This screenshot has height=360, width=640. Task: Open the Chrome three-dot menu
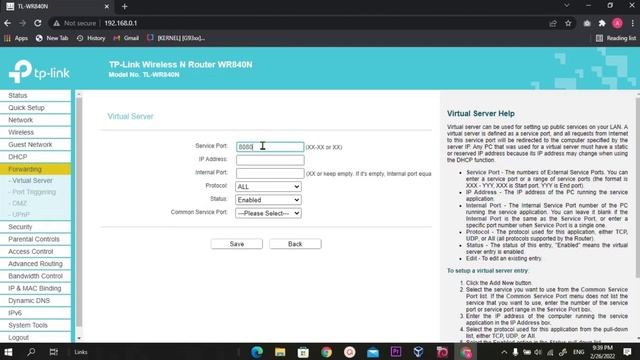[632, 23]
